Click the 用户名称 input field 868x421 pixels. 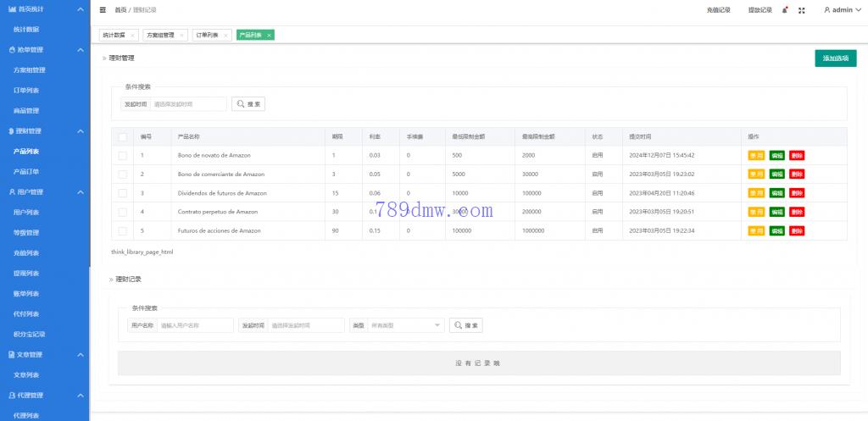tap(196, 325)
